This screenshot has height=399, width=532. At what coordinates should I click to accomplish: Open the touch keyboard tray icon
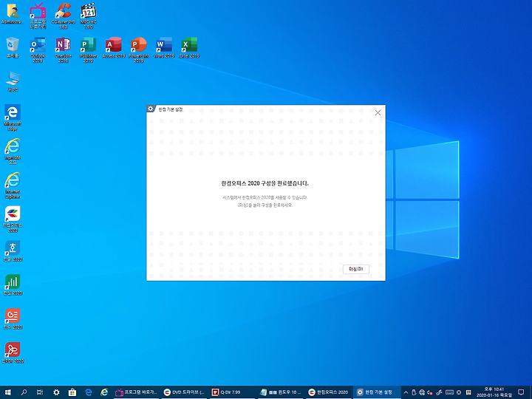pyautogui.click(x=449, y=392)
